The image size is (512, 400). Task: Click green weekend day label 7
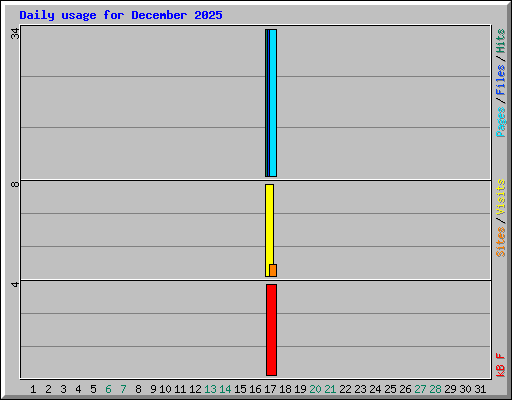tap(123, 389)
